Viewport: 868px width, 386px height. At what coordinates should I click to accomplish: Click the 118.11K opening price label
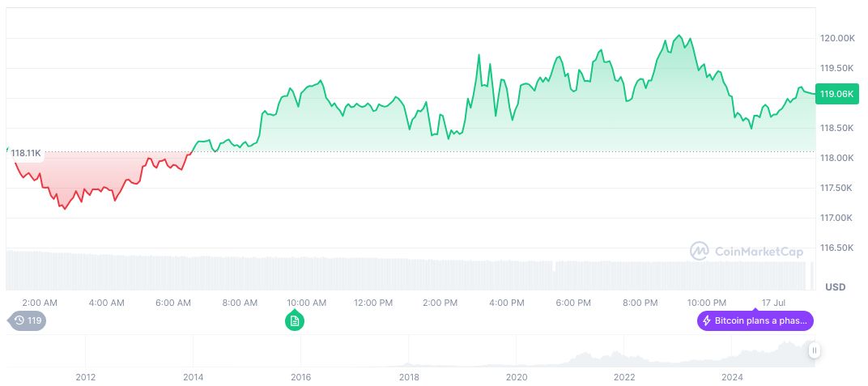pos(25,153)
